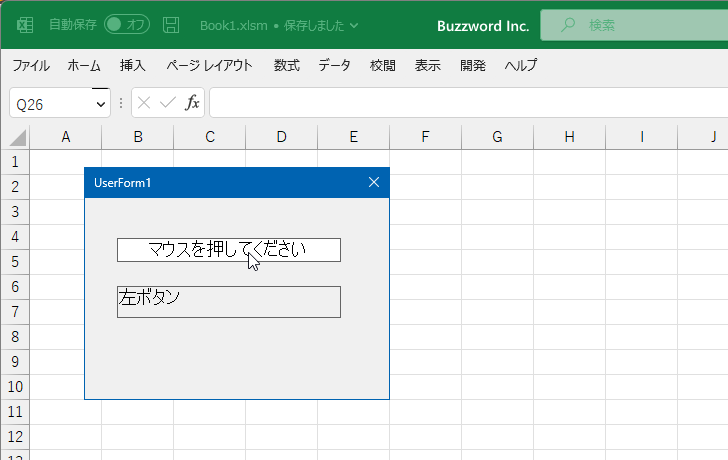Select column C header

coord(209,137)
